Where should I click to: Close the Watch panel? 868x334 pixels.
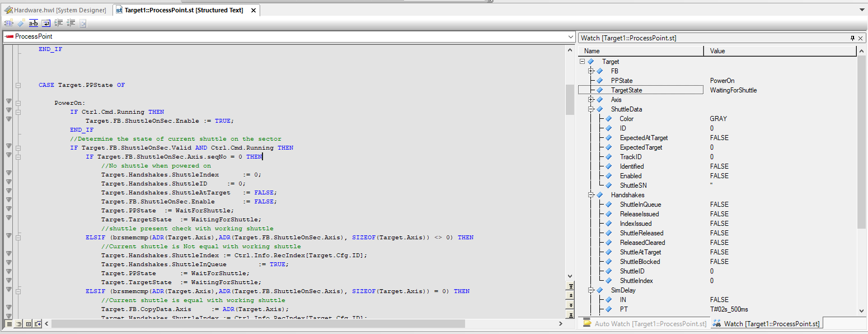tap(862, 38)
